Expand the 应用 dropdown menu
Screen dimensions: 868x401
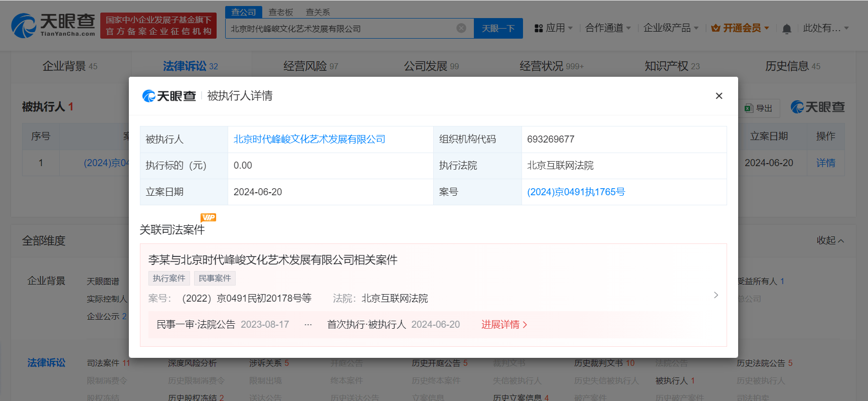tap(554, 28)
